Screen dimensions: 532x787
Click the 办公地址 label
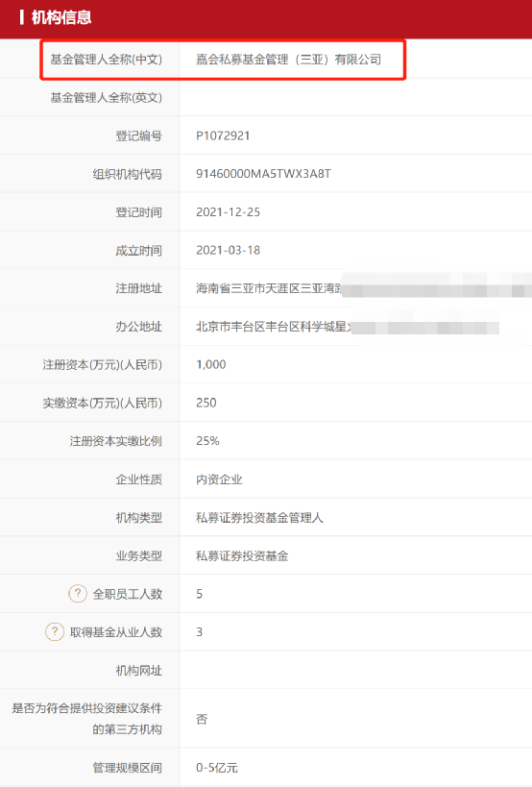(139, 327)
